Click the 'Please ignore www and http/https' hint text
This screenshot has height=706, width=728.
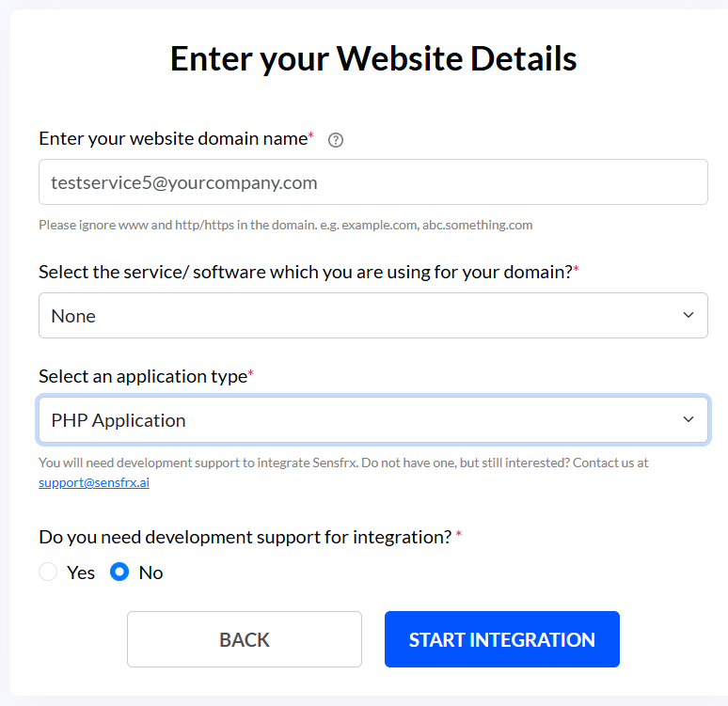[286, 225]
